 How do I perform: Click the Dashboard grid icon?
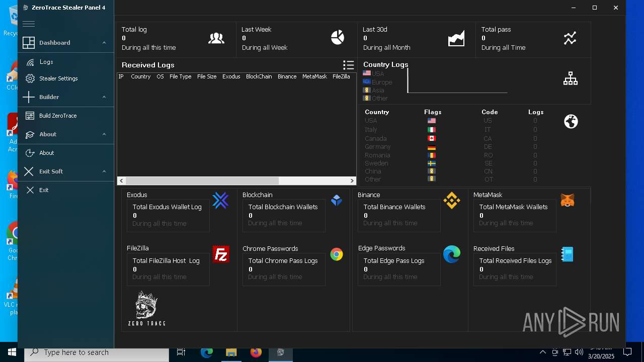click(x=29, y=43)
